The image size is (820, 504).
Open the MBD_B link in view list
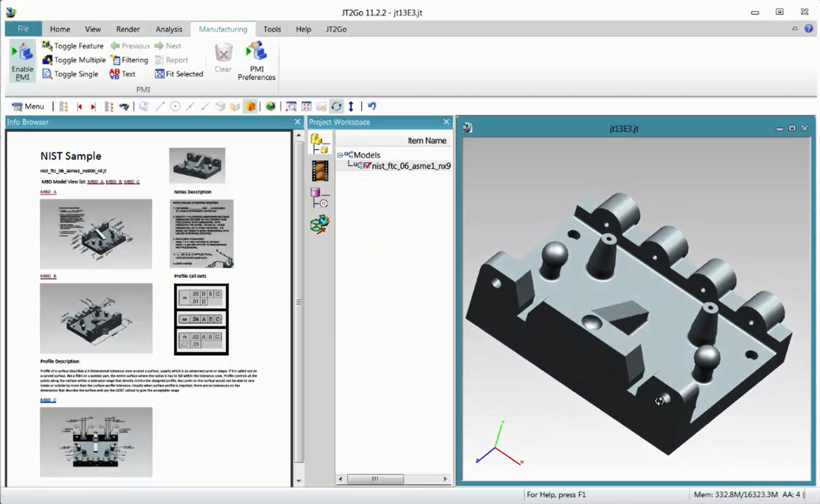114,182
